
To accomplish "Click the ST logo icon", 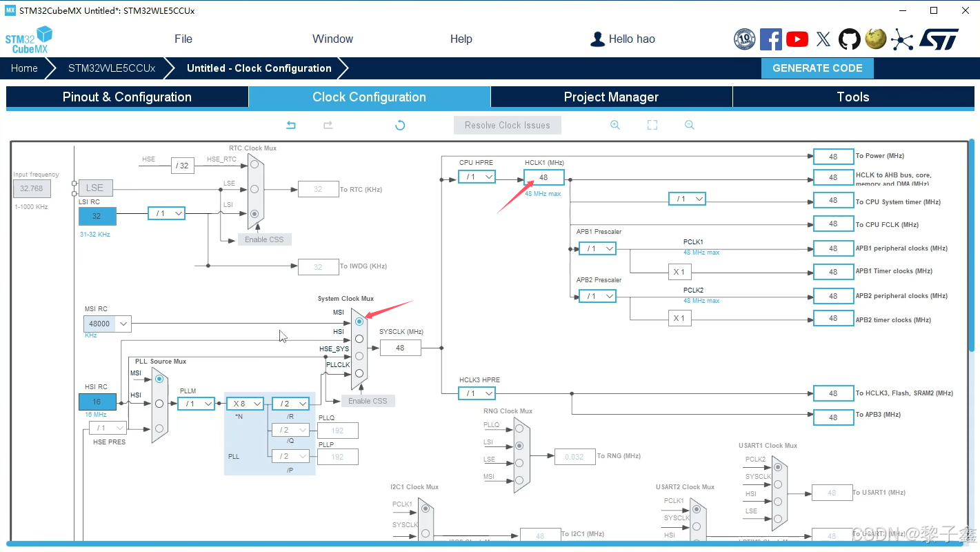I will tap(939, 39).
